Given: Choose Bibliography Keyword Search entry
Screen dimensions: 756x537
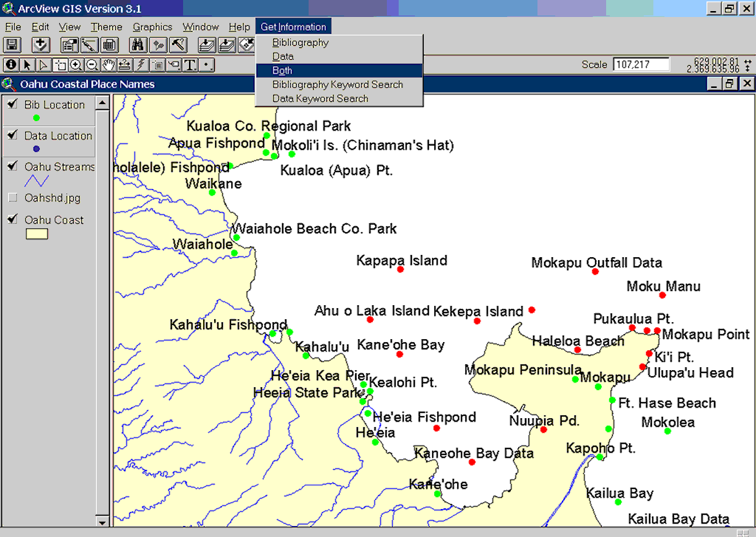Looking at the screenshot, I should tap(340, 84).
